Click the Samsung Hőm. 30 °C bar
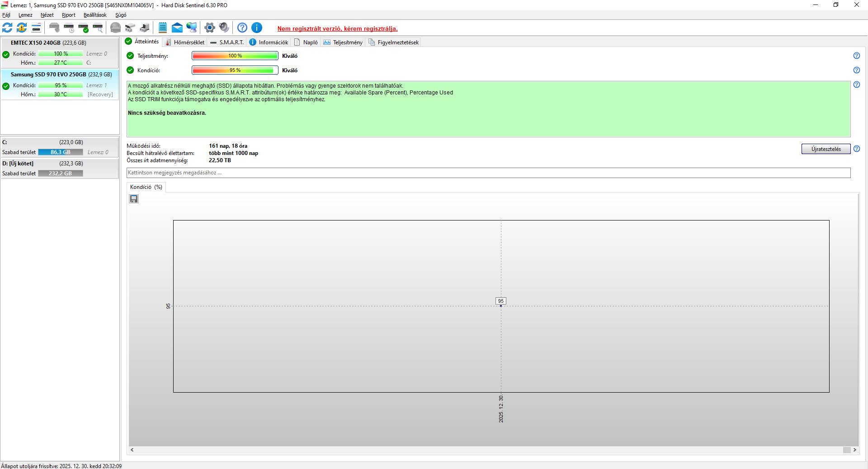 pos(61,94)
